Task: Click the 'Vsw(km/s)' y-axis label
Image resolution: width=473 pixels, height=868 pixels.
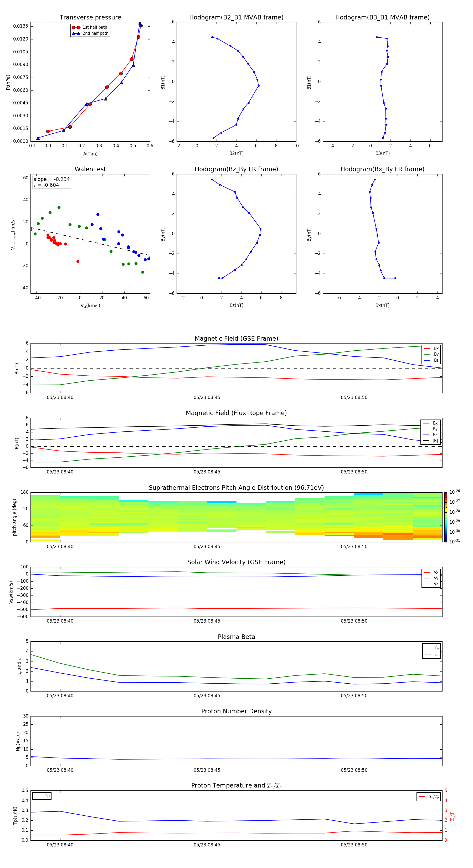Action: pos(11,592)
